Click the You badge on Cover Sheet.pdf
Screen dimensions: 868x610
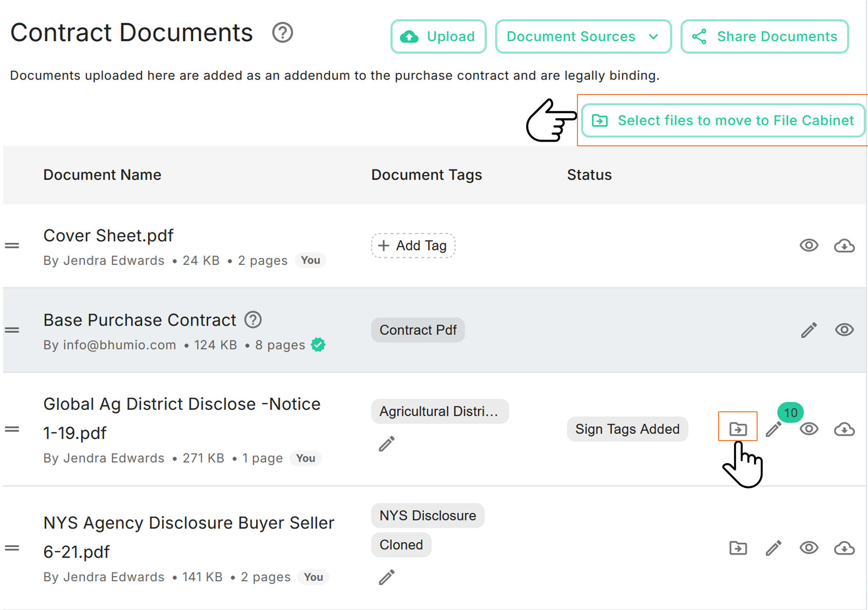tap(311, 260)
